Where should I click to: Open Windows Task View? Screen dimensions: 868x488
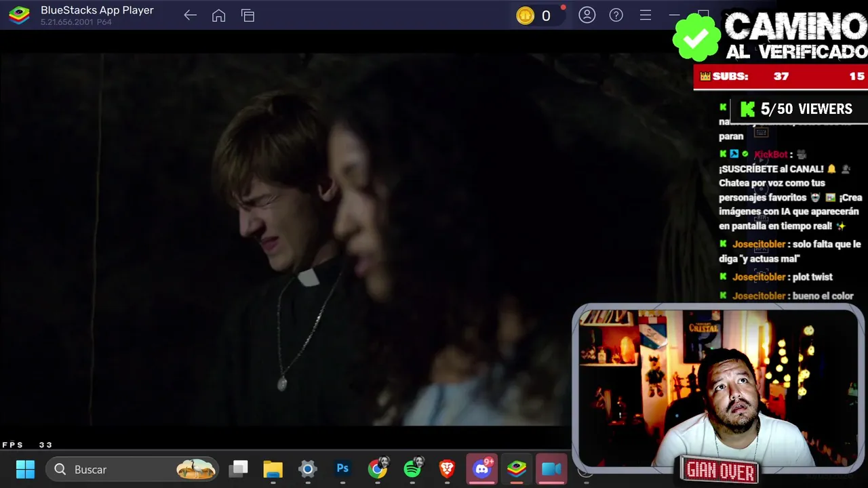click(239, 469)
